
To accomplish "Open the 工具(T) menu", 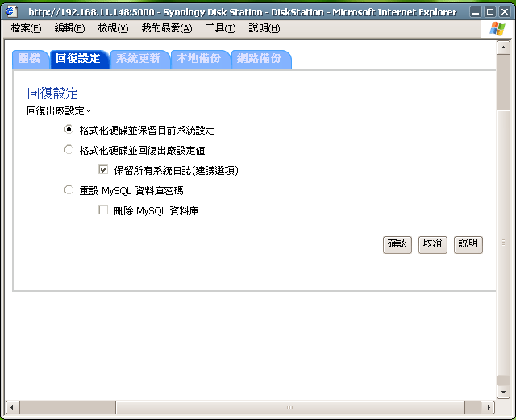I will click(220, 29).
